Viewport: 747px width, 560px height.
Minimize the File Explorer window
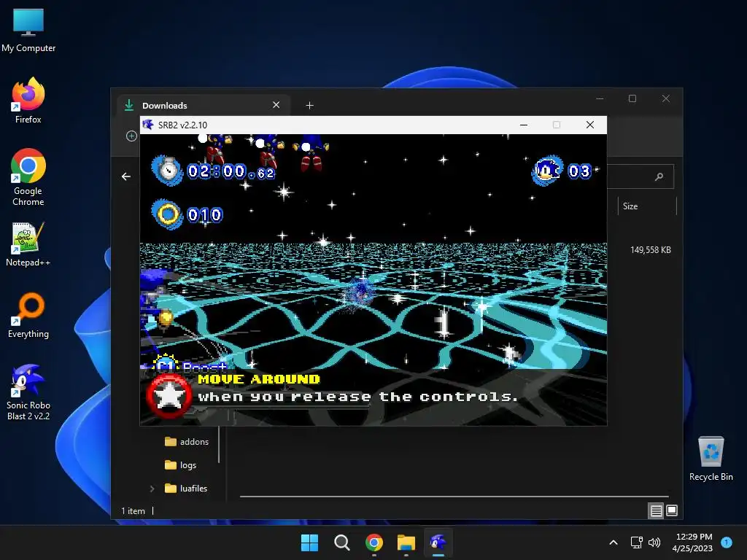600,98
